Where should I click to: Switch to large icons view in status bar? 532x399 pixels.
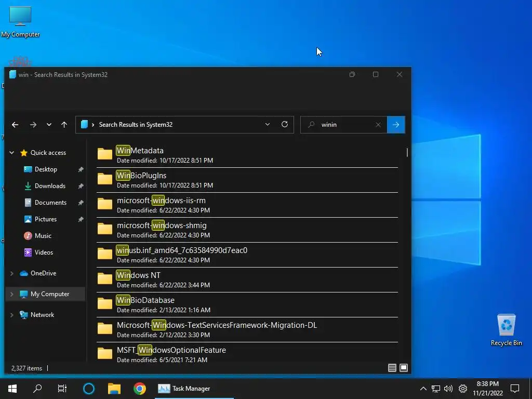pyautogui.click(x=404, y=368)
